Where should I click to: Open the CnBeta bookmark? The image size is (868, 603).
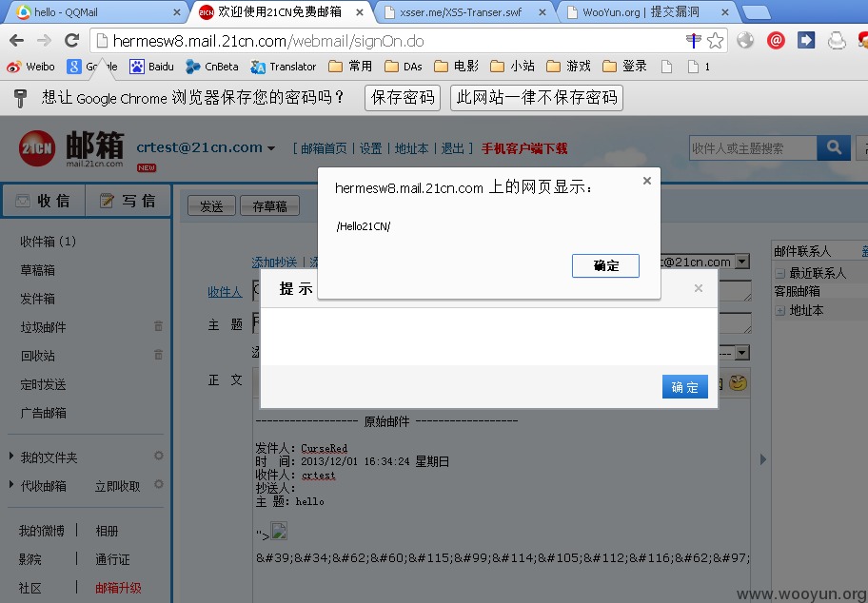[212, 67]
